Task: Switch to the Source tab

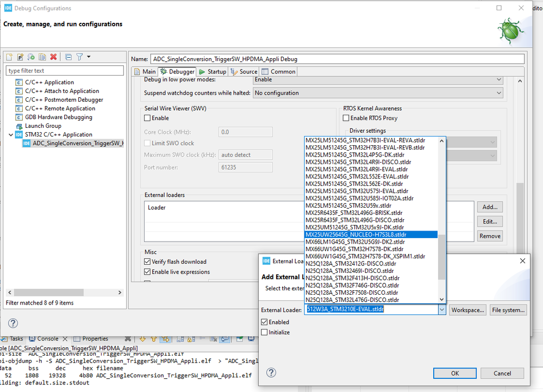Action: [244, 71]
